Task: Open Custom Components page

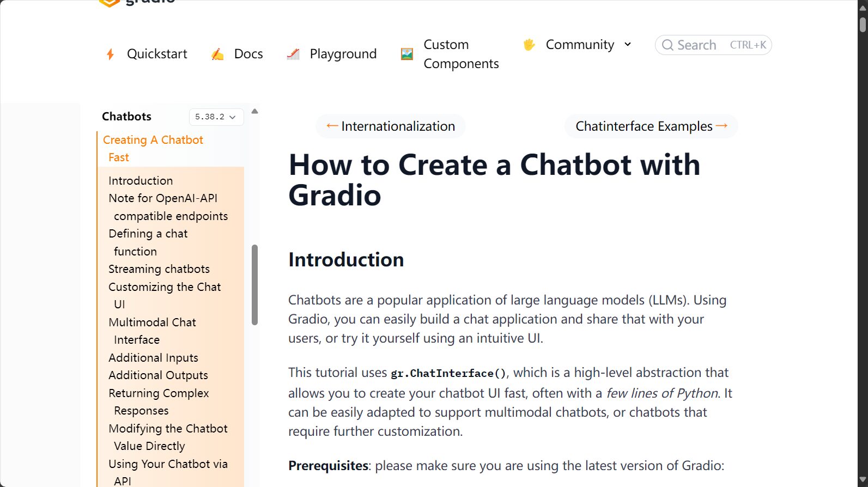Action: pos(461,54)
